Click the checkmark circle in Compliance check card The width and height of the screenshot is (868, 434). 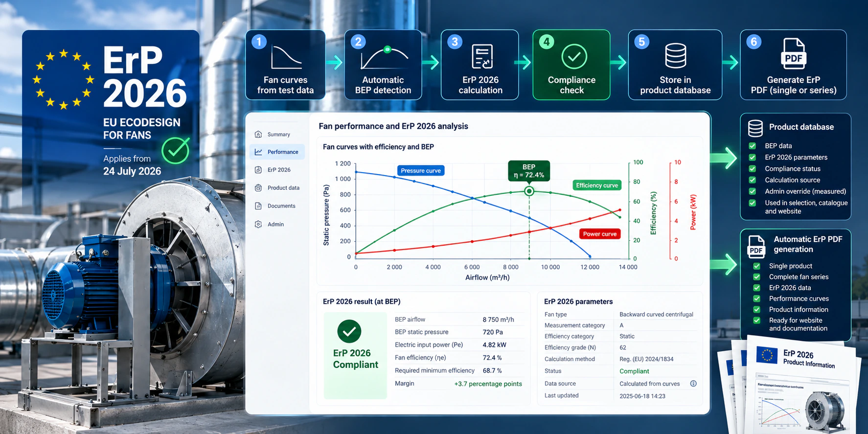click(x=574, y=57)
